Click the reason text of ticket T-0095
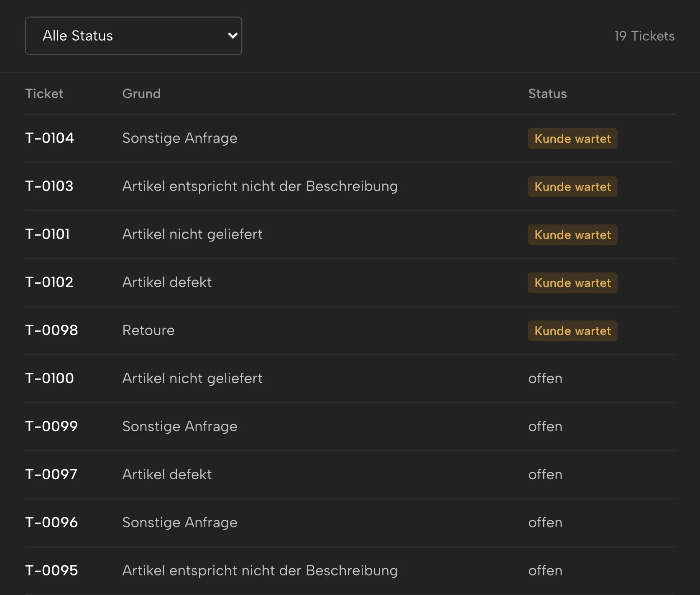Image resolution: width=700 pixels, height=595 pixels. 260,571
